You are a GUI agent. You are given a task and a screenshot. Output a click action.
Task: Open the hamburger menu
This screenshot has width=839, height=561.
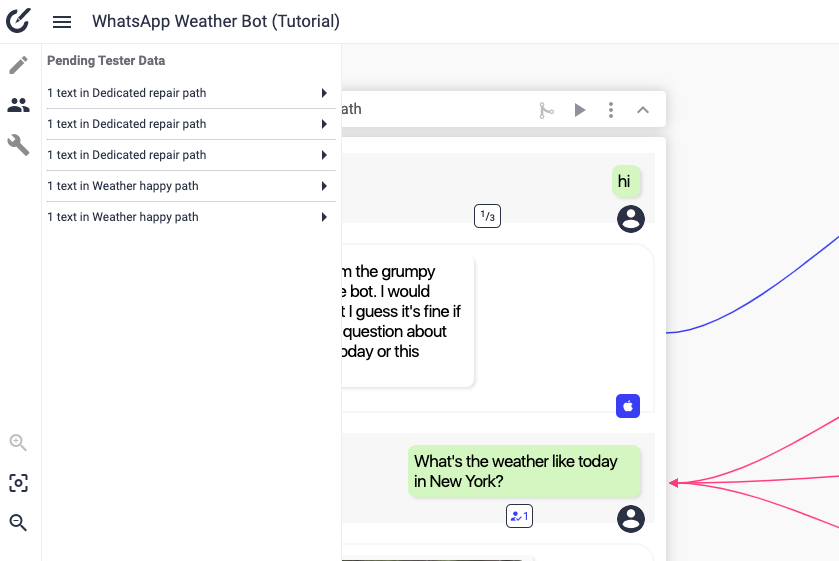[62, 22]
